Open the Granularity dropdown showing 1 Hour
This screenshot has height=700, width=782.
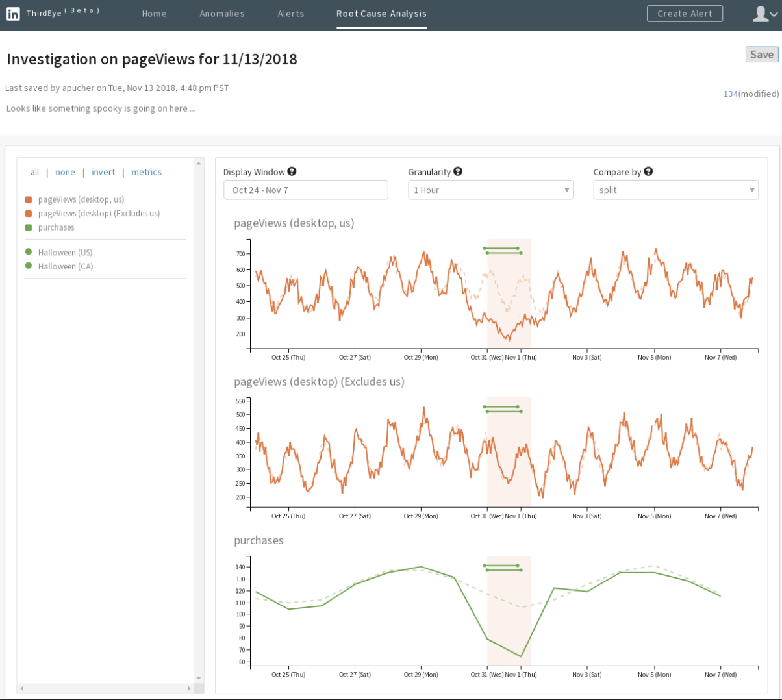click(490, 190)
